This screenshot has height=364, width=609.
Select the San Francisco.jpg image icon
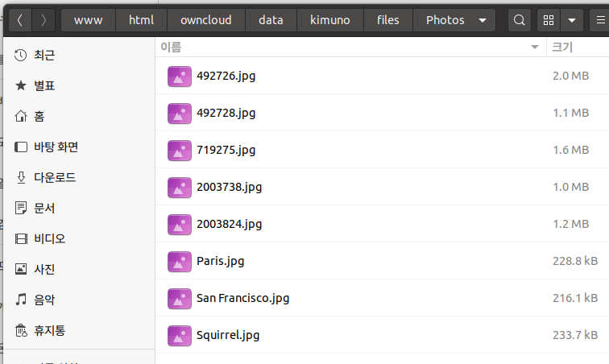180,299
